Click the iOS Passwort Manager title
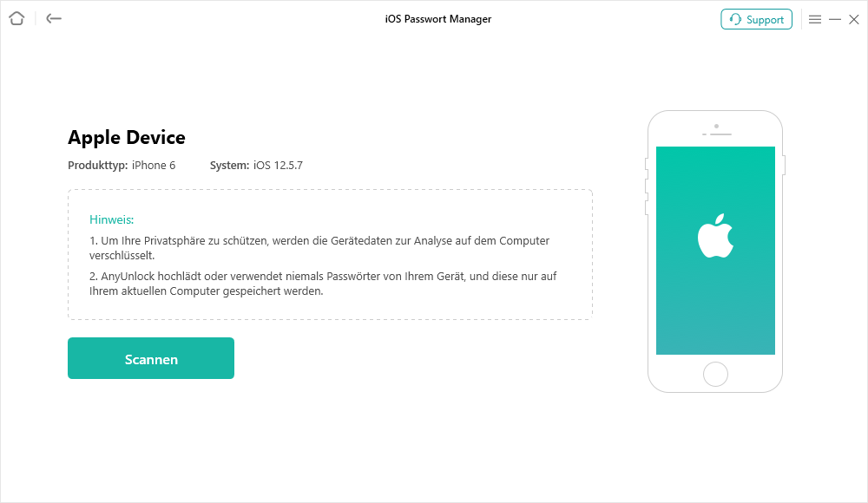868x503 pixels. pos(438,19)
